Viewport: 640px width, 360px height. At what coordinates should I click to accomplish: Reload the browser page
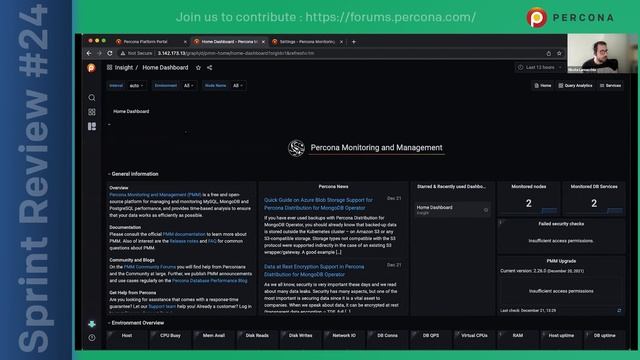coord(110,53)
